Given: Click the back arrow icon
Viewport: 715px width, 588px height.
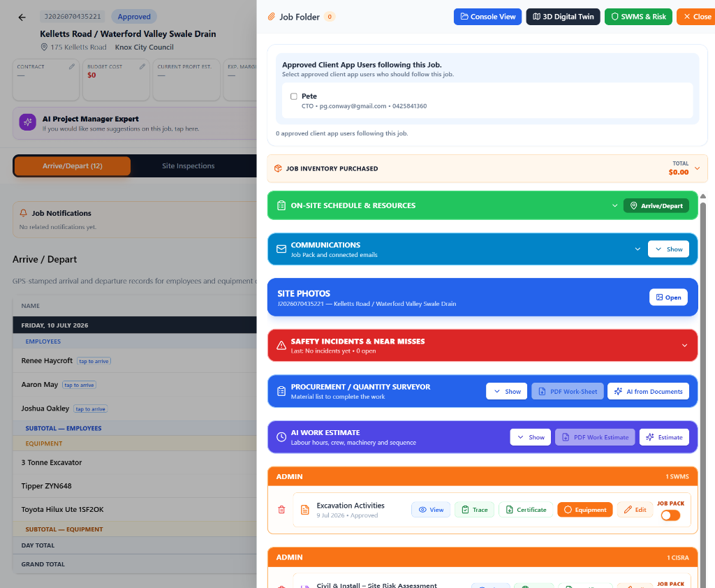Looking at the screenshot, I should pos(22,17).
